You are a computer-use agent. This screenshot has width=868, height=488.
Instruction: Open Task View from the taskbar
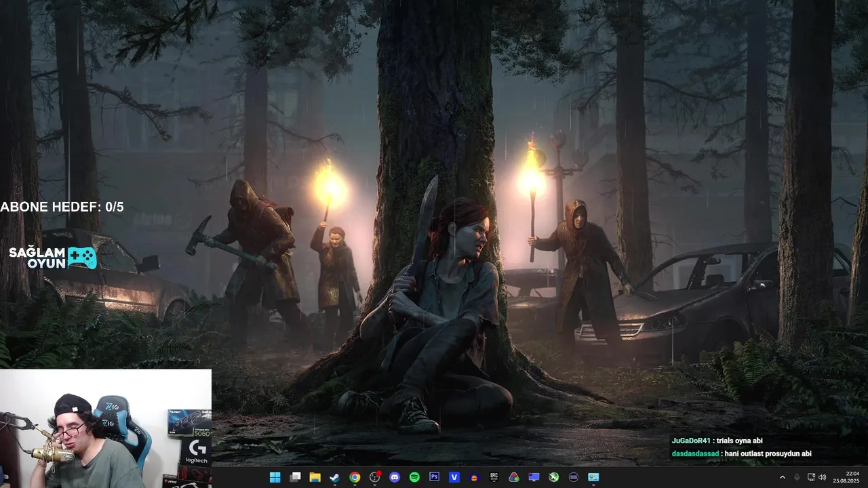[295, 477]
